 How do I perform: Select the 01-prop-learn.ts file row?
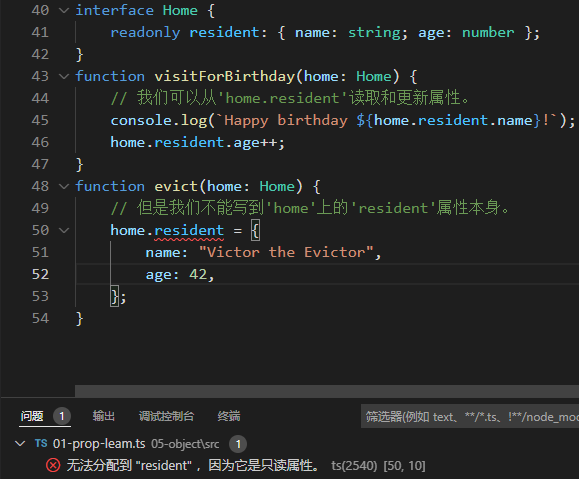(290, 444)
